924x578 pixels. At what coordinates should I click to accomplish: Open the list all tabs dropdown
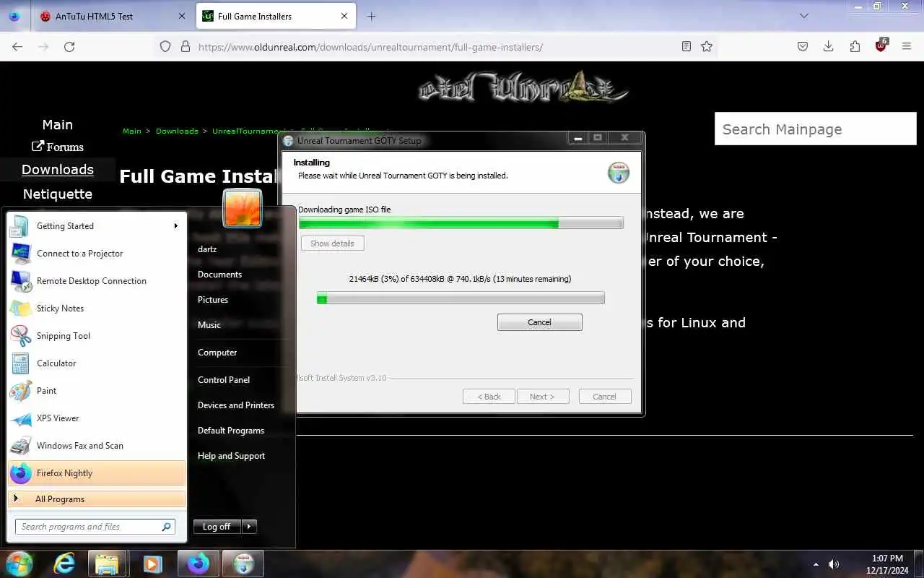[804, 16]
